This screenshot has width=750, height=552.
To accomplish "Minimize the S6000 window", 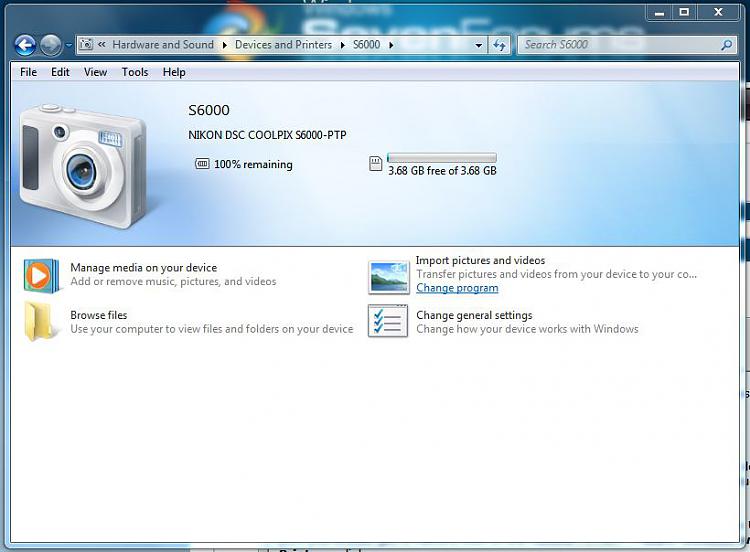I will click(659, 13).
